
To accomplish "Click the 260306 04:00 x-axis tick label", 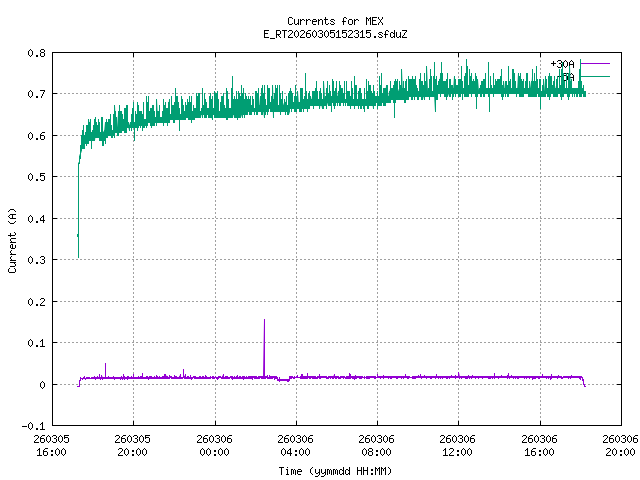I will (295, 445).
